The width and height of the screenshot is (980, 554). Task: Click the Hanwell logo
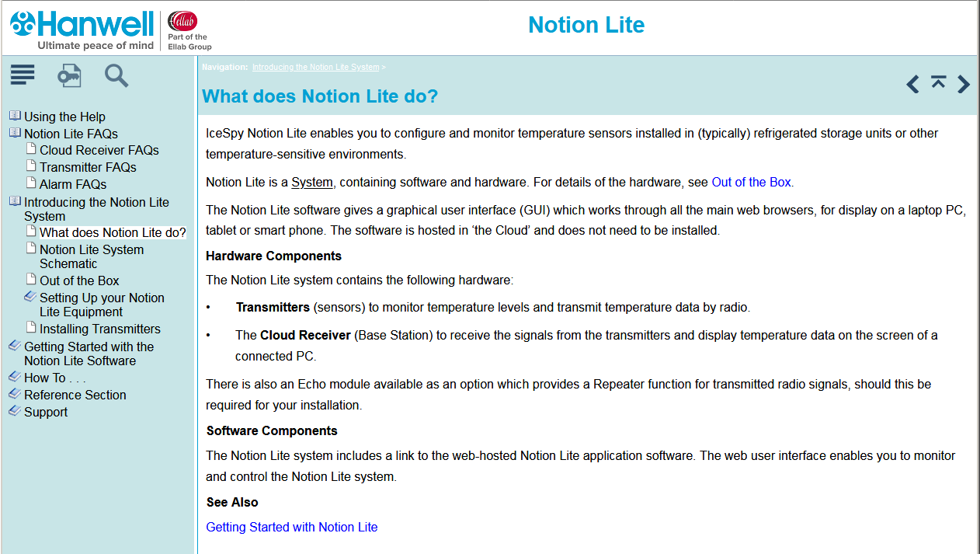82,30
